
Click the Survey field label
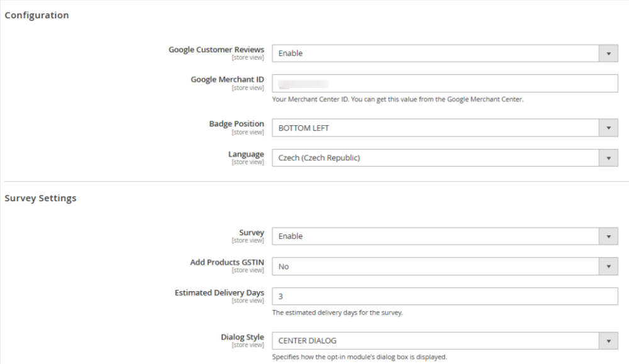(x=252, y=233)
